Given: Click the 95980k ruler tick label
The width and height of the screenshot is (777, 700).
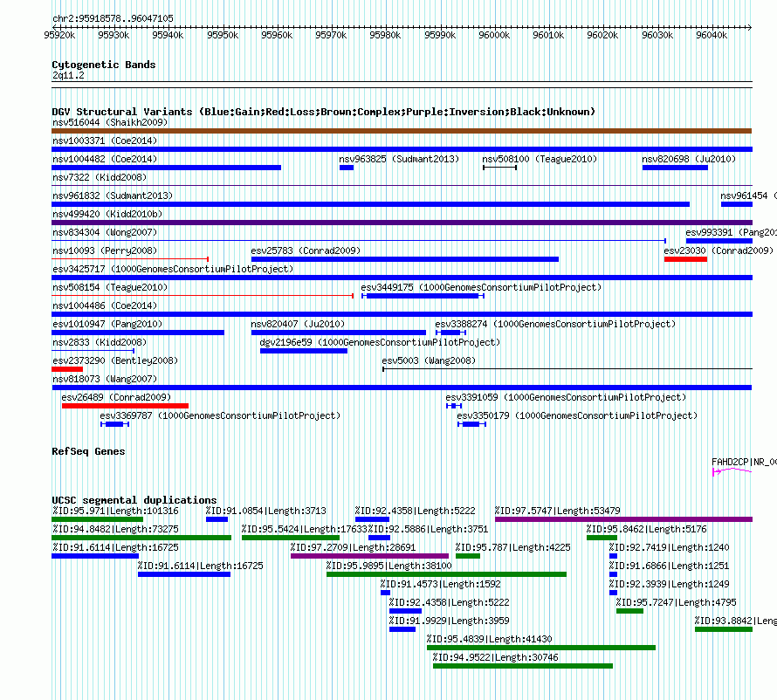Looking at the screenshot, I should (385, 35).
